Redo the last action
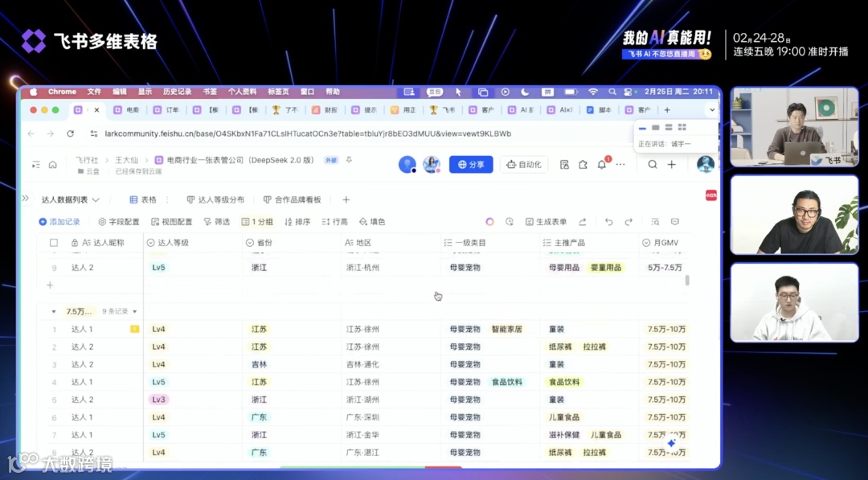Screen dimensions: 868x480 coord(628,221)
